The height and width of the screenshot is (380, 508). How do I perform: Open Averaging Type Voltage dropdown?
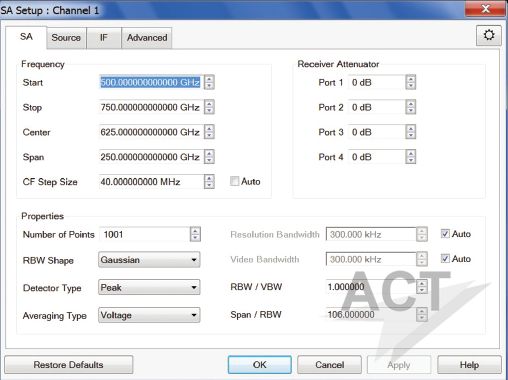[x=149, y=315]
